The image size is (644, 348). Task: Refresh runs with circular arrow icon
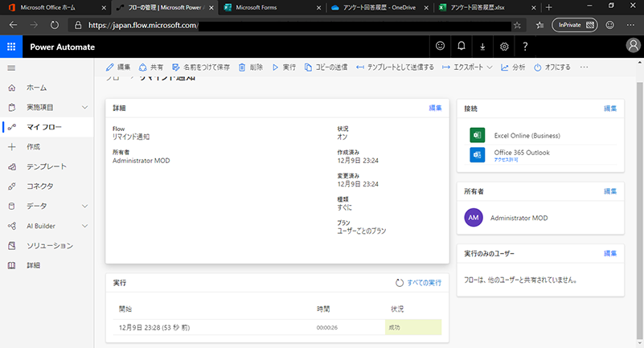coord(400,283)
